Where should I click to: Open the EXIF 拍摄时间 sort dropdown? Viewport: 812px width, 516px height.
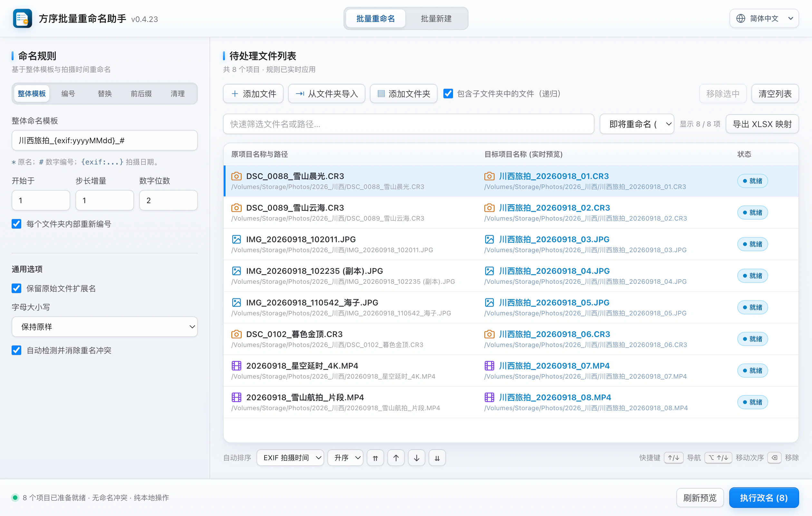290,458
